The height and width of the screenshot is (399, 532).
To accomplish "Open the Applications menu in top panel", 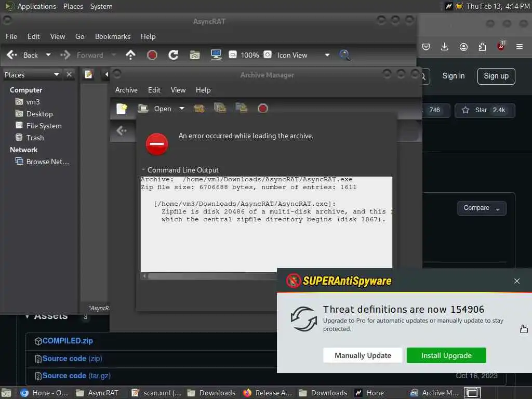I will click(x=37, y=6).
